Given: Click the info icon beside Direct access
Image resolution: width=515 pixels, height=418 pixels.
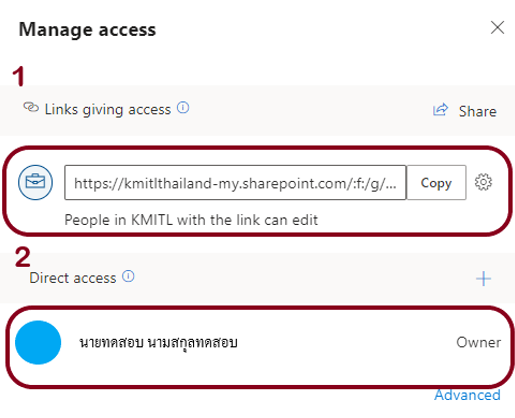Looking at the screenshot, I should tap(128, 276).
